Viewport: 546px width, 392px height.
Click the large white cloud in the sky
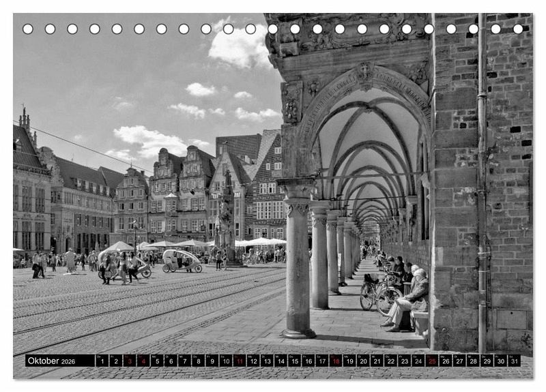[239, 46]
